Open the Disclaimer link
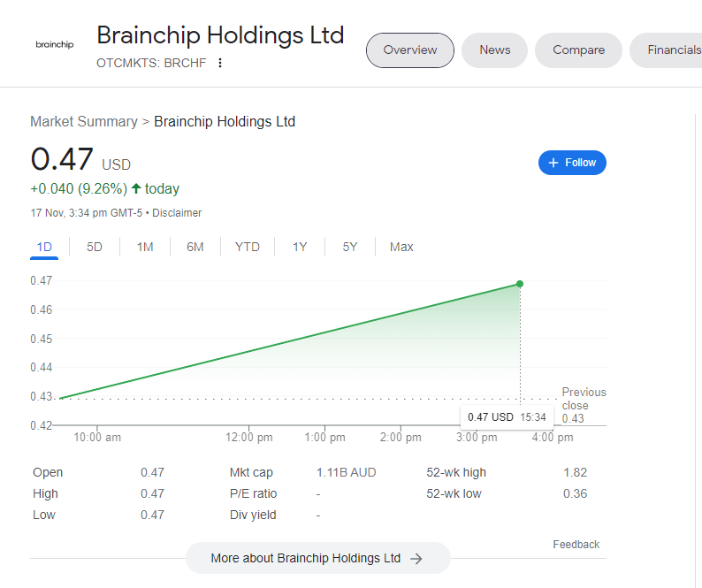This screenshot has width=702, height=588. [x=179, y=213]
